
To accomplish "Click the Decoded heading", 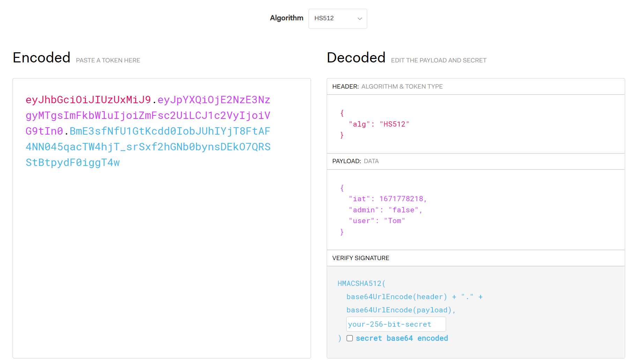I will pos(356,58).
